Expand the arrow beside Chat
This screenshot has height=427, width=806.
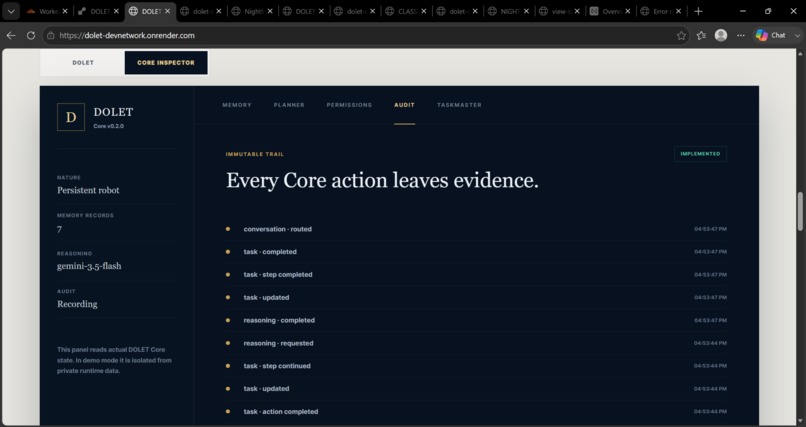tap(797, 35)
